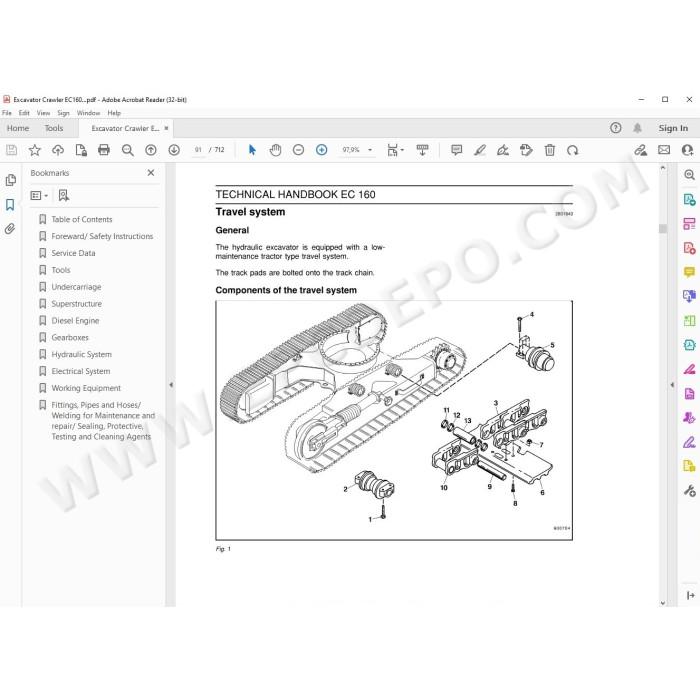This screenshot has height=700, width=700.
Task: Switch to the Home tab
Action: 18,128
